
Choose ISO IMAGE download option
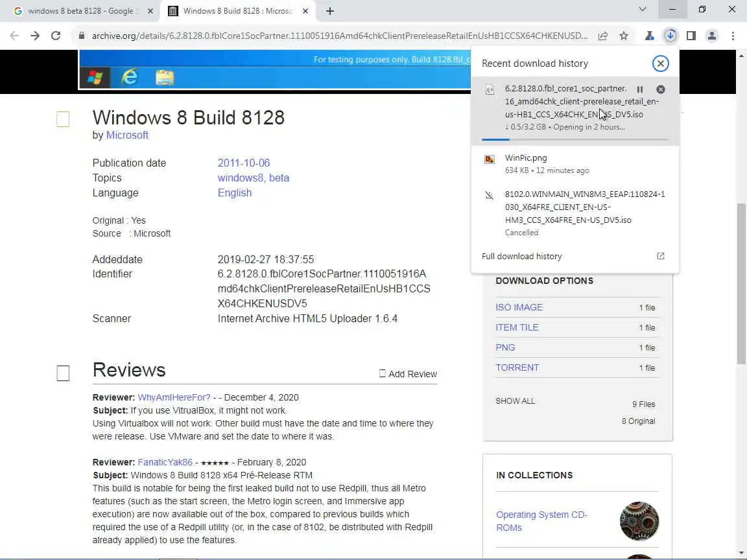pyautogui.click(x=519, y=308)
